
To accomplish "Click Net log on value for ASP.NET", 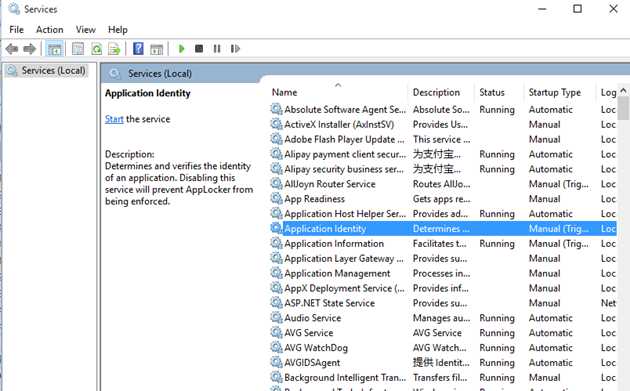I will (x=608, y=303).
